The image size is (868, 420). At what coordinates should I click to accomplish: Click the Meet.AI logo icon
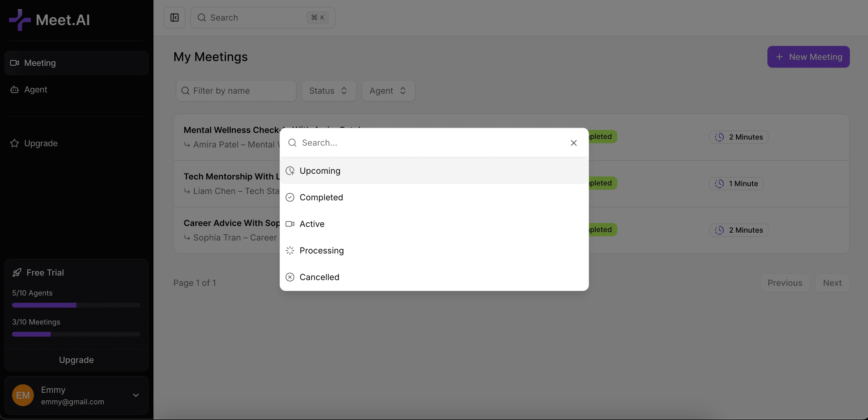[x=20, y=20]
